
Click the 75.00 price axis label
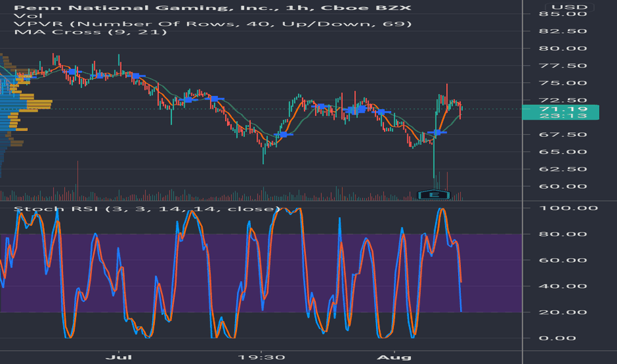(563, 83)
